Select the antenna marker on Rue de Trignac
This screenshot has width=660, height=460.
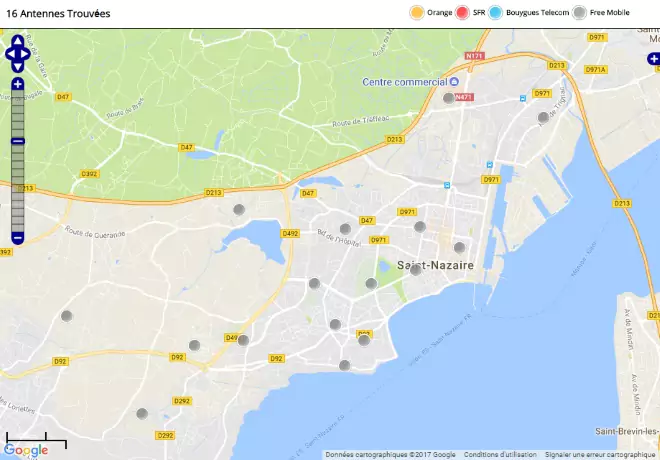point(543,117)
